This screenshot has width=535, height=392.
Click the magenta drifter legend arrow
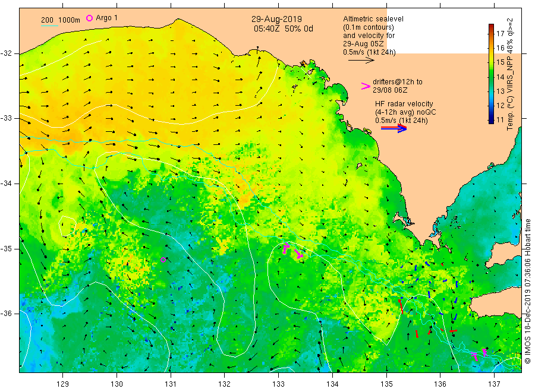366,86
